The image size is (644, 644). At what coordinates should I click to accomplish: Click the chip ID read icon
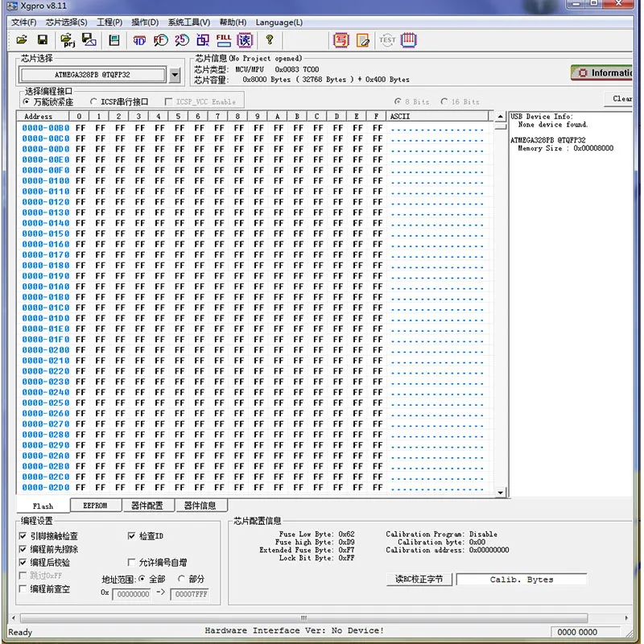click(x=140, y=39)
